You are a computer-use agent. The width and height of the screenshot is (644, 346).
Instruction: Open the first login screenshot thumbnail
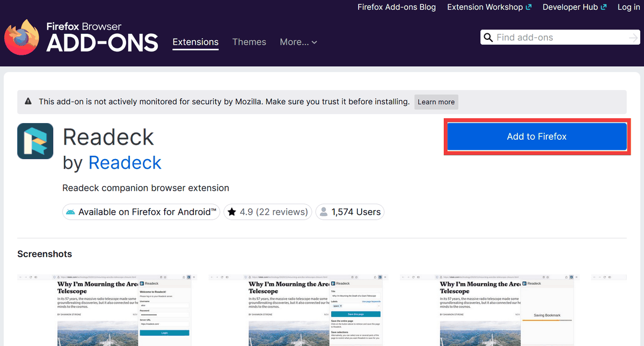click(x=107, y=310)
